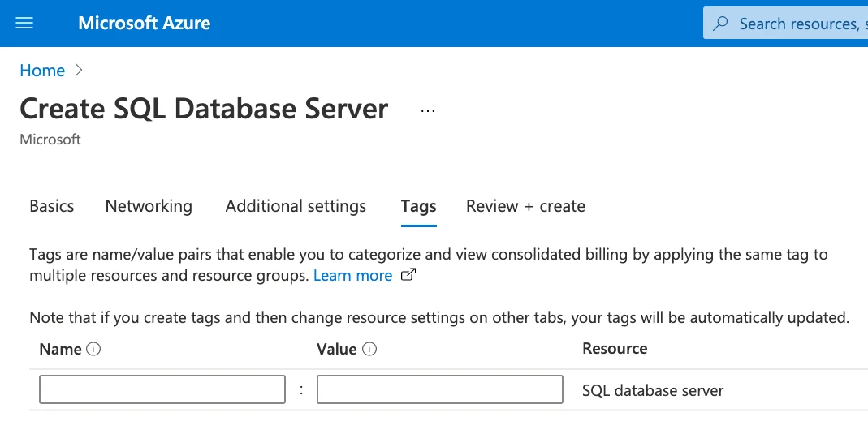868x430 pixels.
Task: Click the Name column header label
Action: 60,349
